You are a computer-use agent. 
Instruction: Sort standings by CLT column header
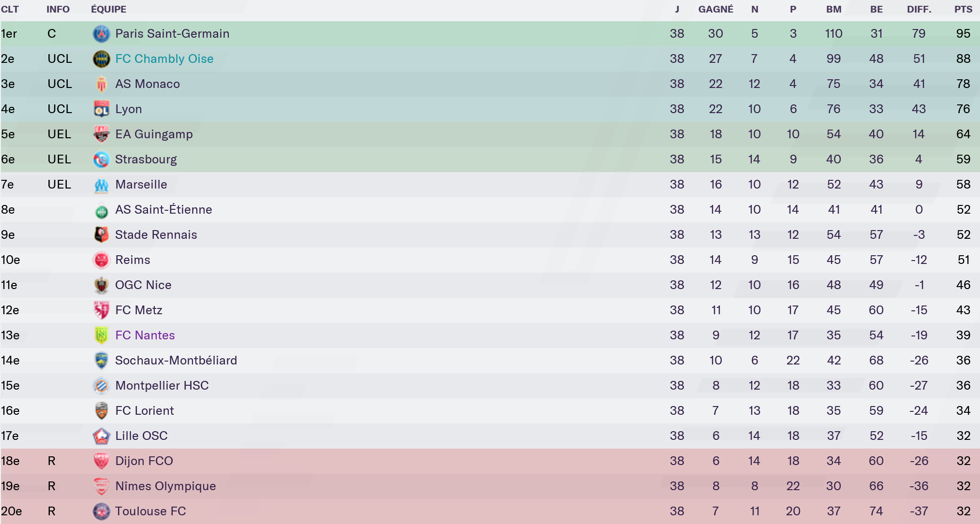click(10, 9)
